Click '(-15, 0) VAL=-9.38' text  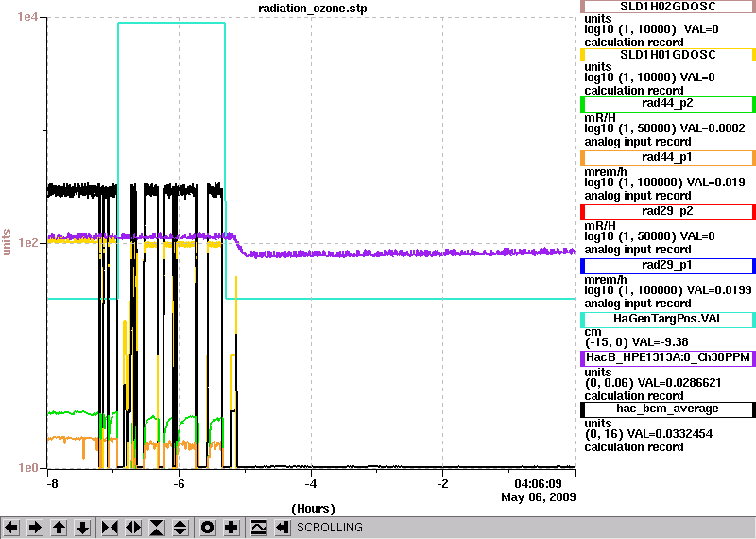click(636, 342)
